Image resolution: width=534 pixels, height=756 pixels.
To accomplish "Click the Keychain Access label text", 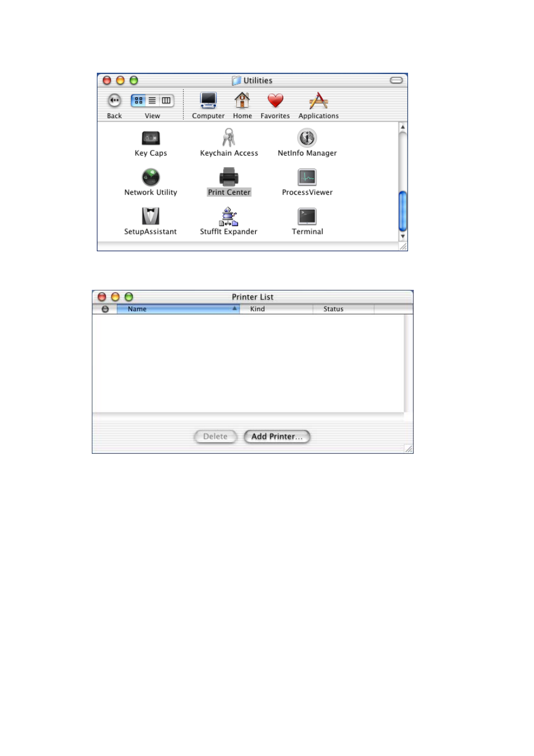I will (229, 153).
